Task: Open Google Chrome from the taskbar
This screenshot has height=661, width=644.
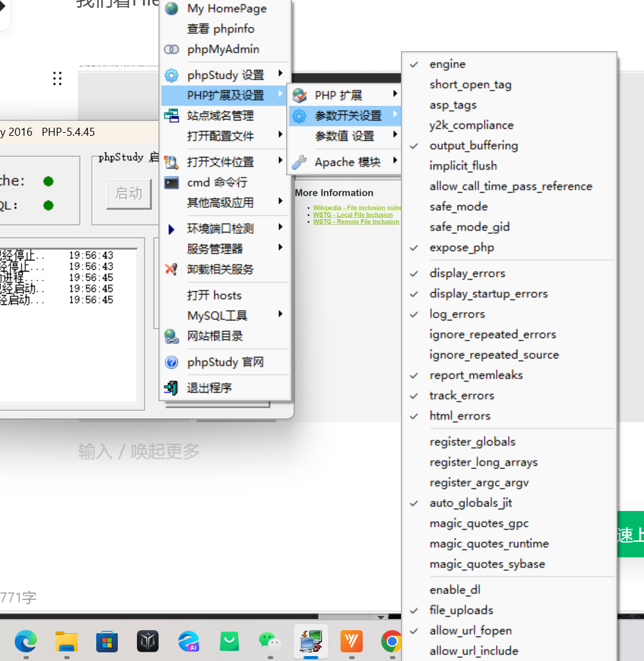Action: tap(392, 642)
